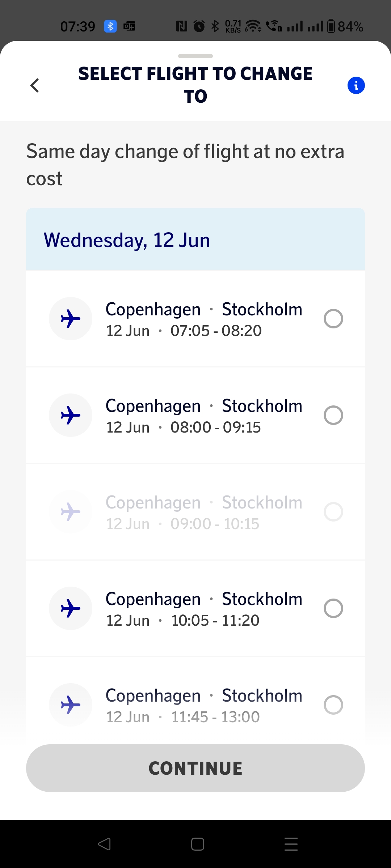Select the 10:05 - 11:20 flight radio button
Viewport: 391px width, 868px height.
pyautogui.click(x=333, y=608)
